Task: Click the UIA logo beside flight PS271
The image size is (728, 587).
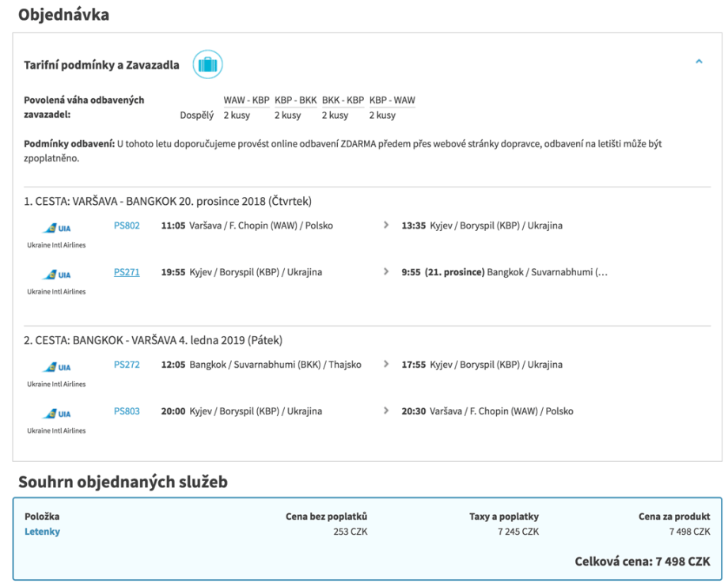Action: [x=56, y=275]
